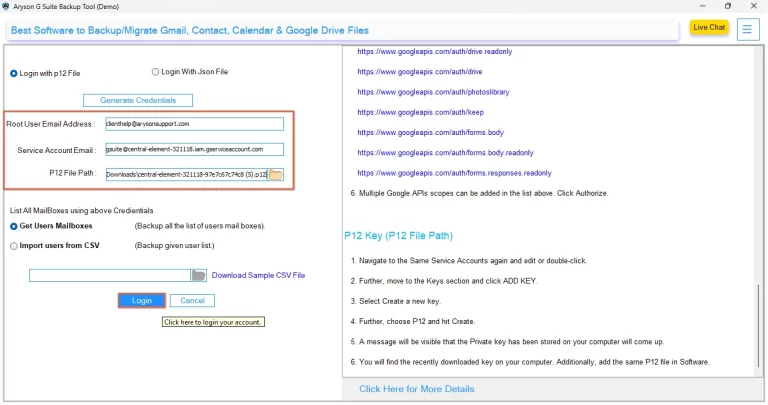Click the 'Multiple Google APIs scopes' instruction line
This screenshot has height=405, width=768.
pos(479,193)
